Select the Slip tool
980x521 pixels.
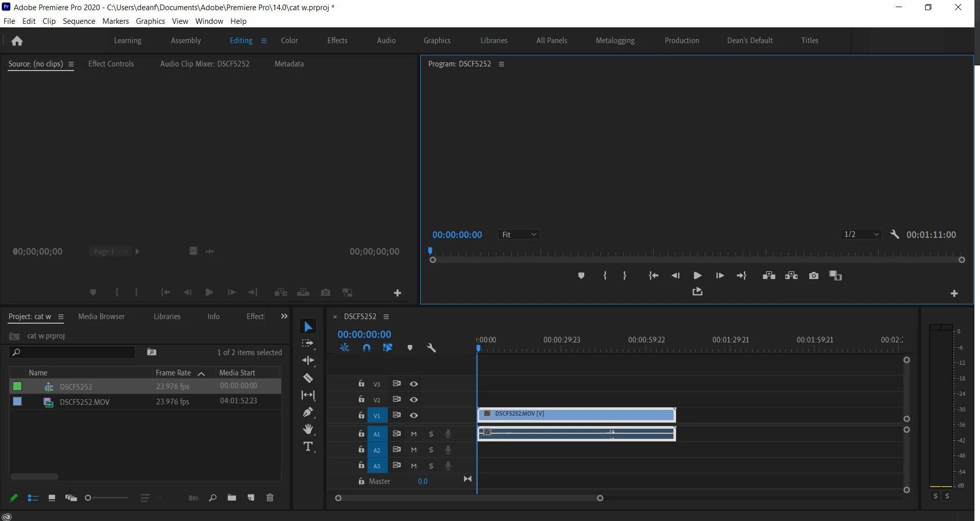click(308, 395)
